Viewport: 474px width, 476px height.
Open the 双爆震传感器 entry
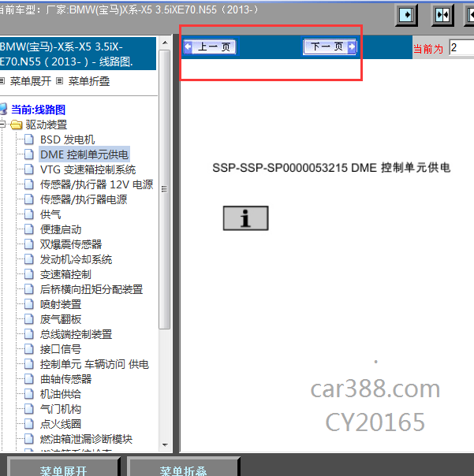pyautogui.click(x=71, y=244)
